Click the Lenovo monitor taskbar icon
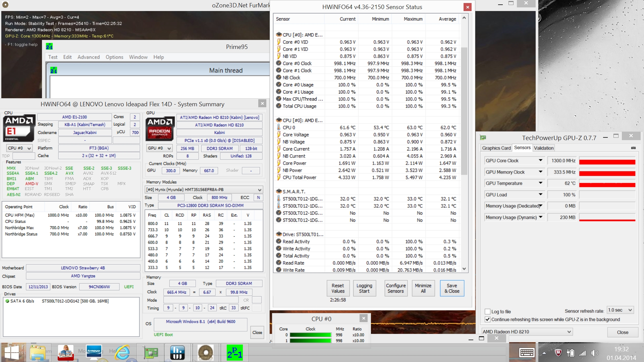644x362 pixels. tap(94, 353)
